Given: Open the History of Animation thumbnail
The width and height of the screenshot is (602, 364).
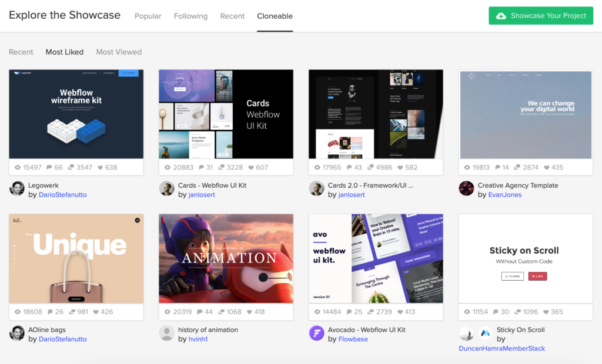Looking at the screenshot, I should point(226,258).
